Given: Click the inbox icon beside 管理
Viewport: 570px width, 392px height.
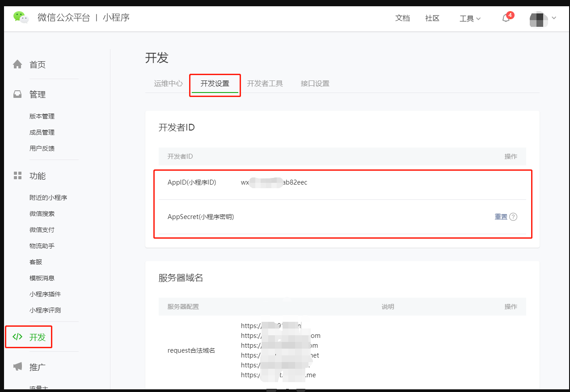Looking at the screenshot, I should (17, 94).
